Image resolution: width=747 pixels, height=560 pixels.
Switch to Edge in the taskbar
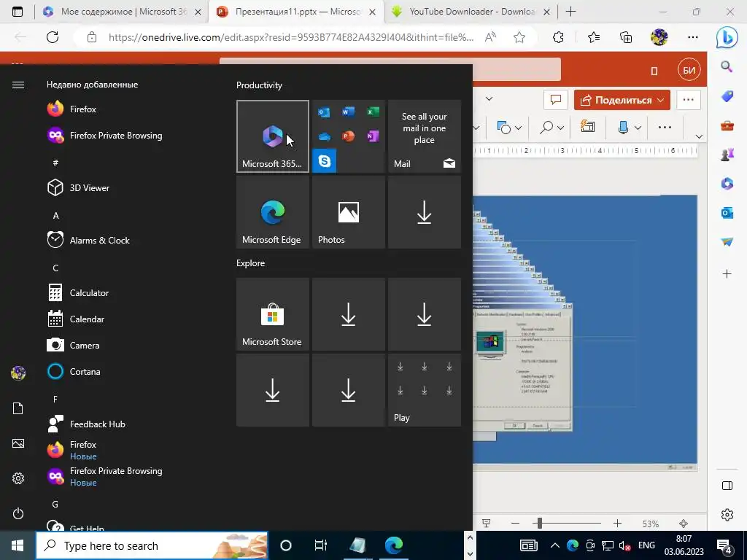pos(394,545)
